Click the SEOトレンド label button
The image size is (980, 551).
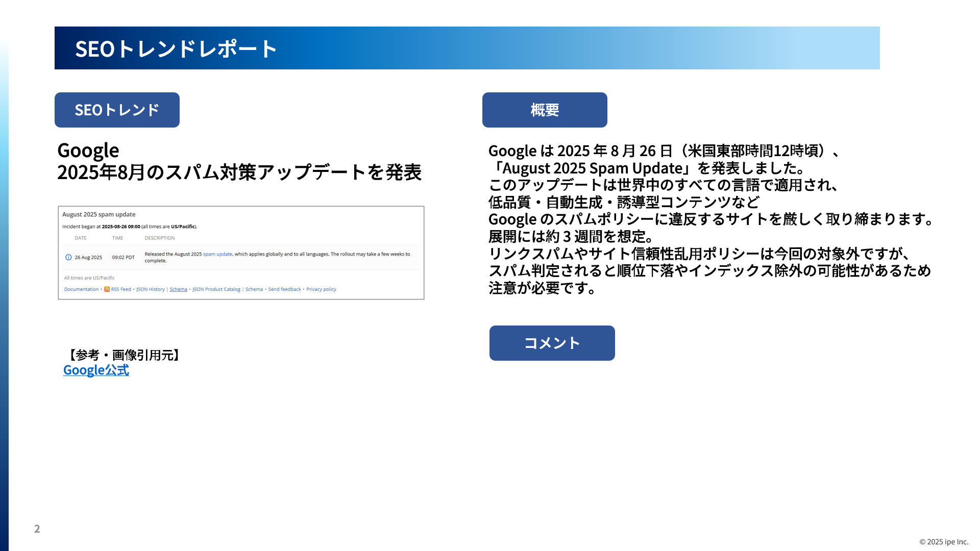(x=117, y=110)
